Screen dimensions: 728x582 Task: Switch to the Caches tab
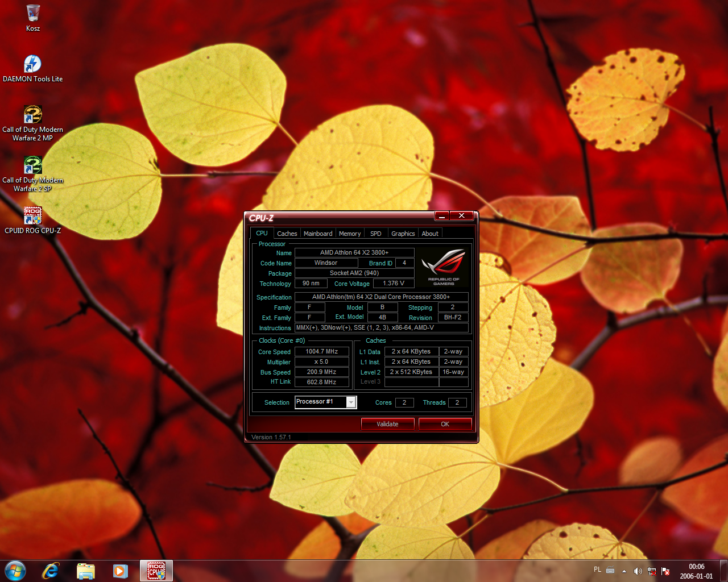click(287, 234)
